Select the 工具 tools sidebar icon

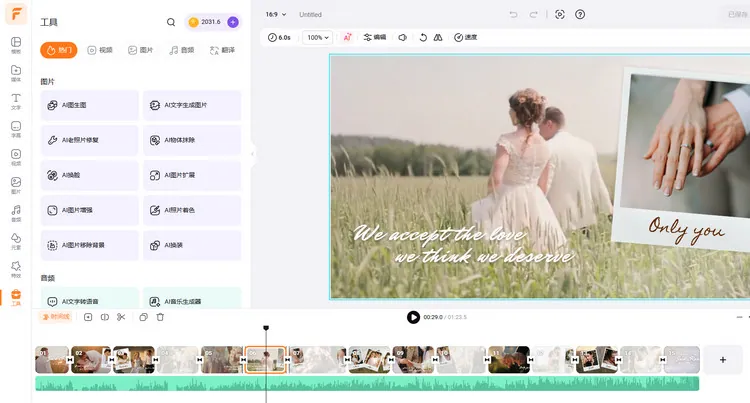pos(16,297)
